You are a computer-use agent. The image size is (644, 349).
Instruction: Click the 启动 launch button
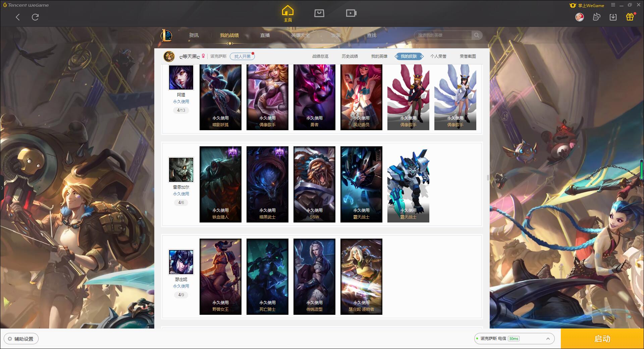602,339
